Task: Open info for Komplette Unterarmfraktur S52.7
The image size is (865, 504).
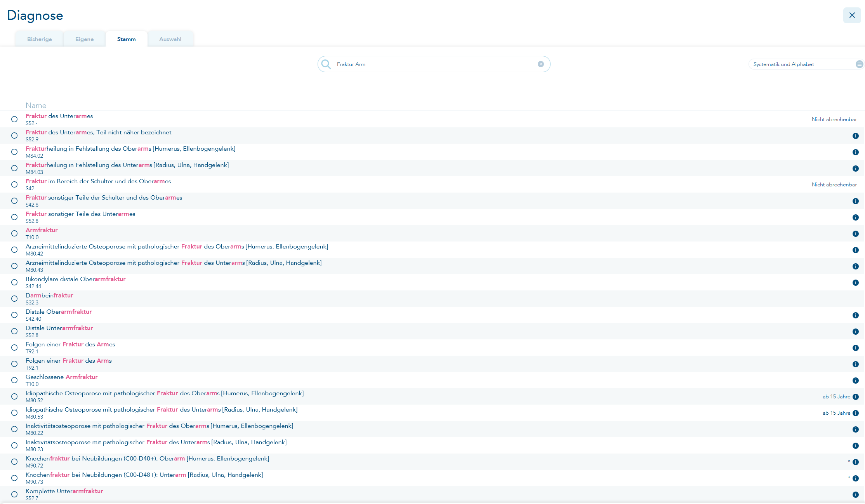Action: (855, 495)
